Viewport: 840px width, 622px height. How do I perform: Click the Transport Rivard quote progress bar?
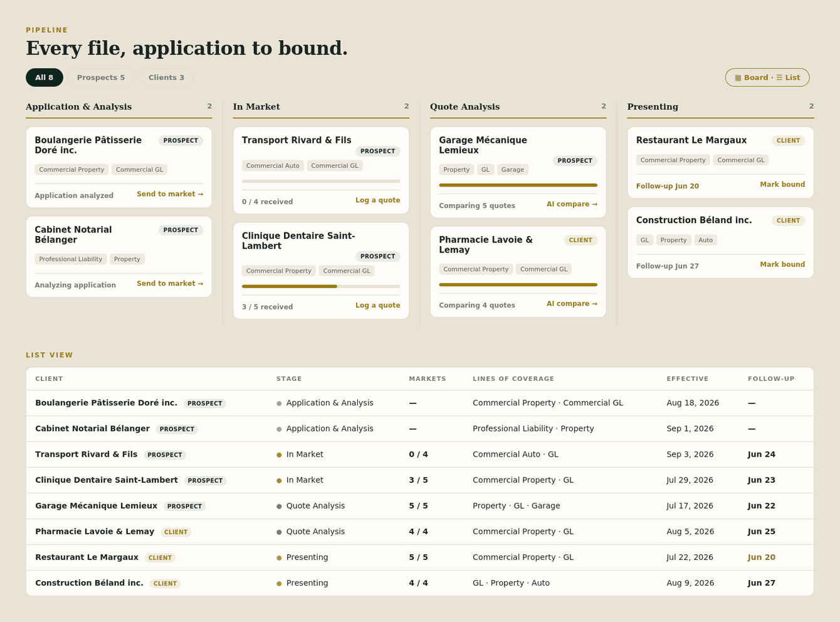(321, 181)
